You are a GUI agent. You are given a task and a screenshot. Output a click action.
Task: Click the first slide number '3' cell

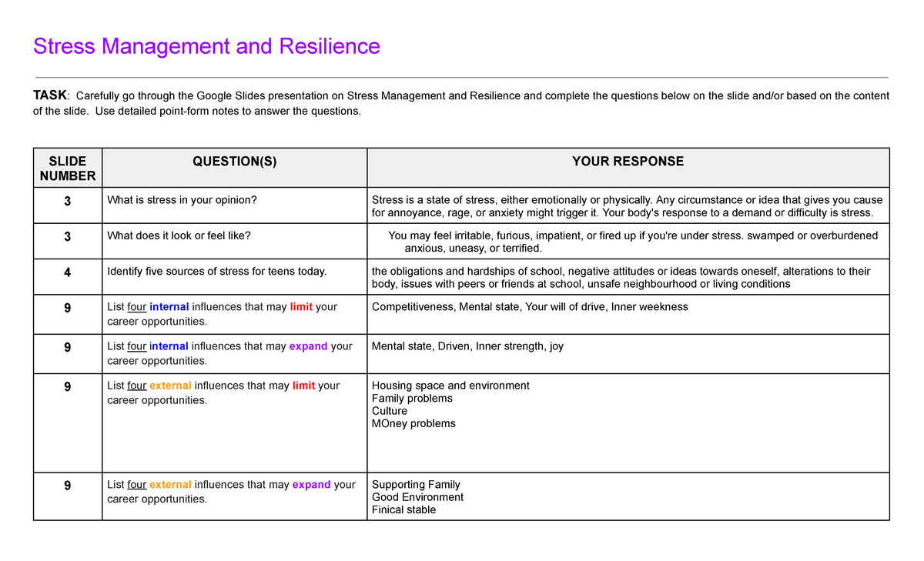68,201
